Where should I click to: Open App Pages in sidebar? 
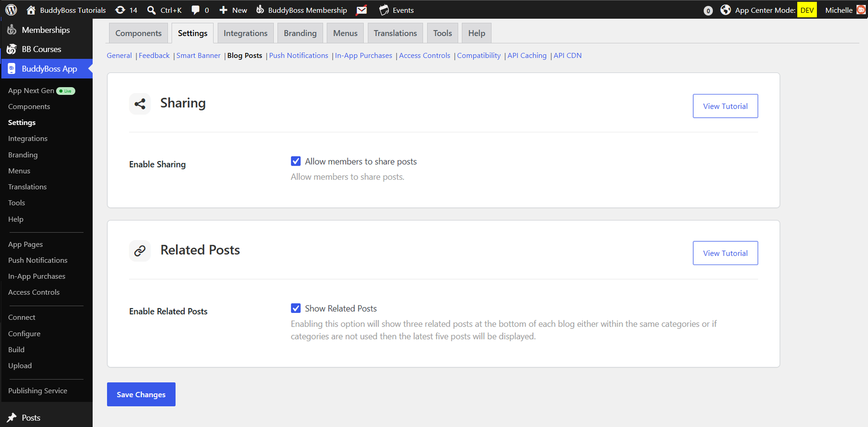(26, 244)
